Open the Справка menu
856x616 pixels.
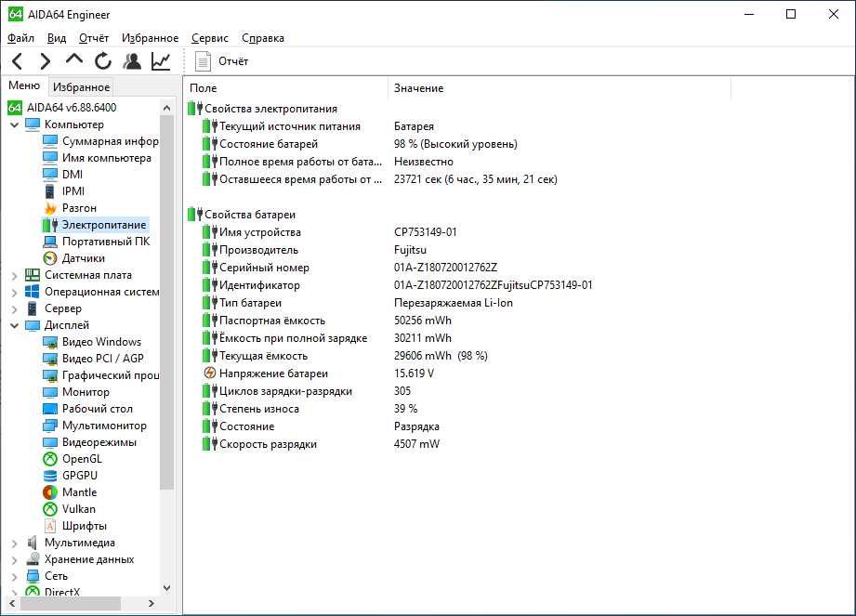263,38
